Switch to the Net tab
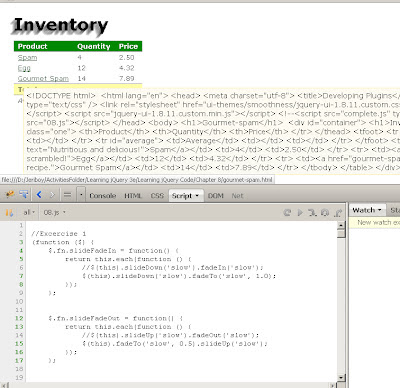Screen dimensions: 400x388 (237, 196)
